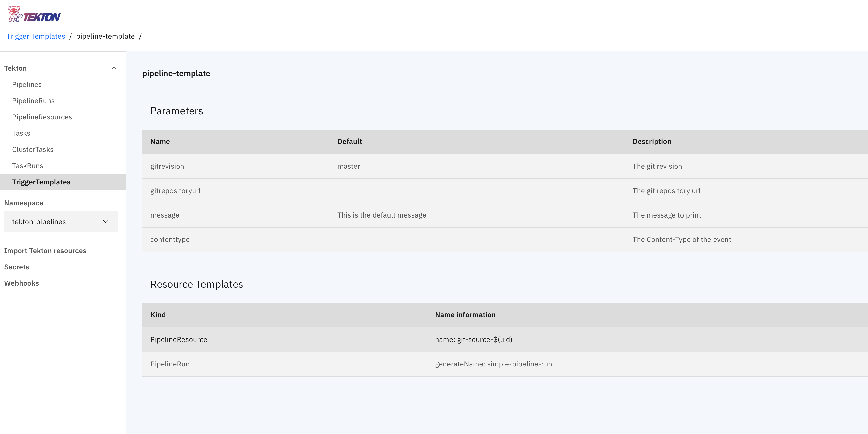Click the Description column header

(x=652, y=142)
